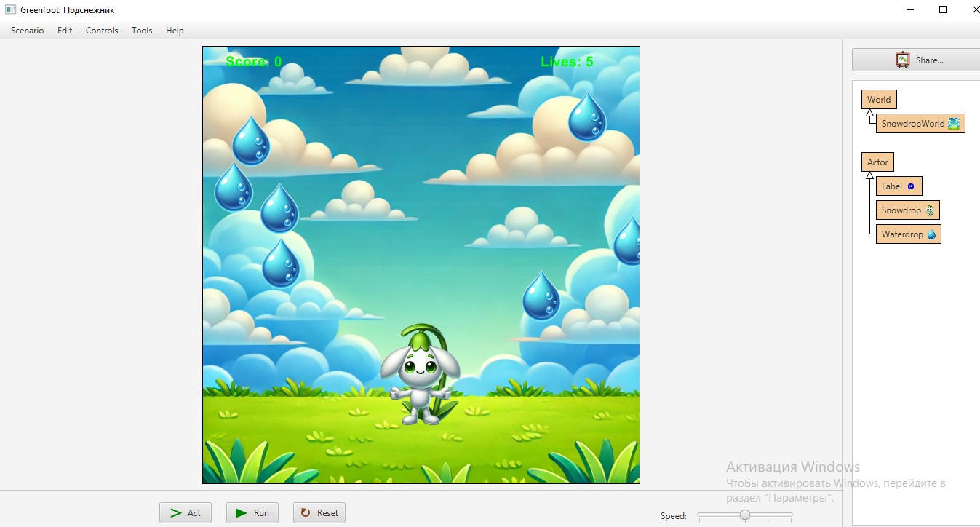Click the SnowdropWorld class image icon

(954, 124)
